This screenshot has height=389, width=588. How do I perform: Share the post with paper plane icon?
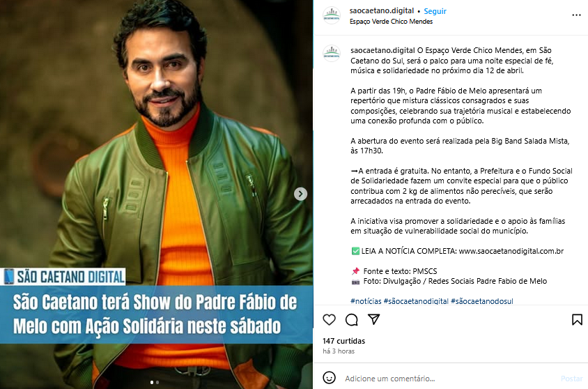pyautogui.click(x=374, y=319)
